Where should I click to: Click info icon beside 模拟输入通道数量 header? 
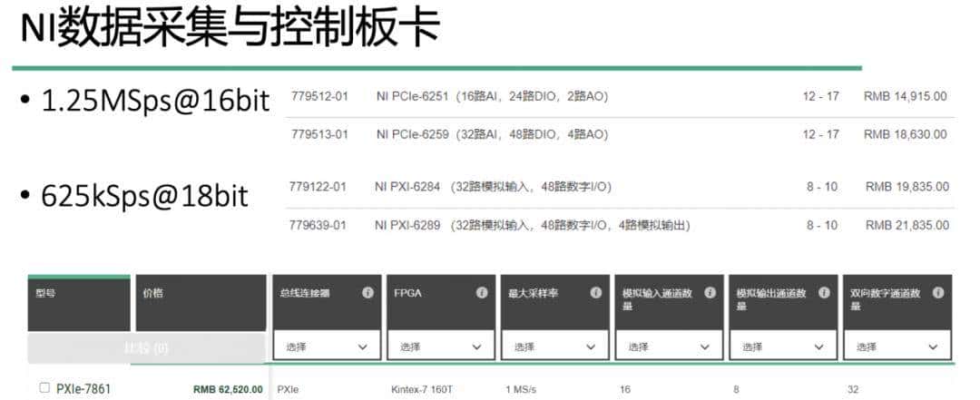[710, 292]
